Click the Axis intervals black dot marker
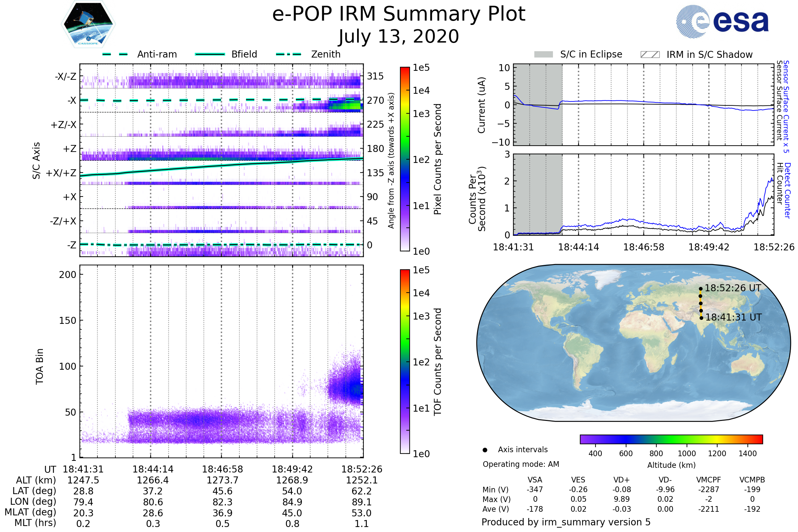798x532 pixels. (485, 450)
